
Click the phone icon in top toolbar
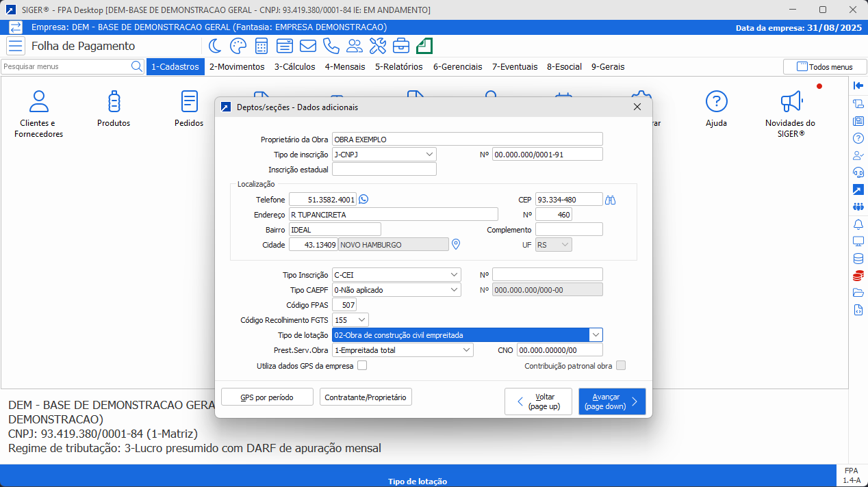coord(331,46)
